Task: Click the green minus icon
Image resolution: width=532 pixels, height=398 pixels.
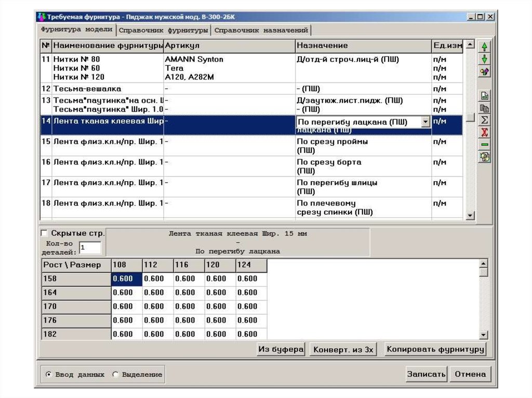Action: pos(484,145)
